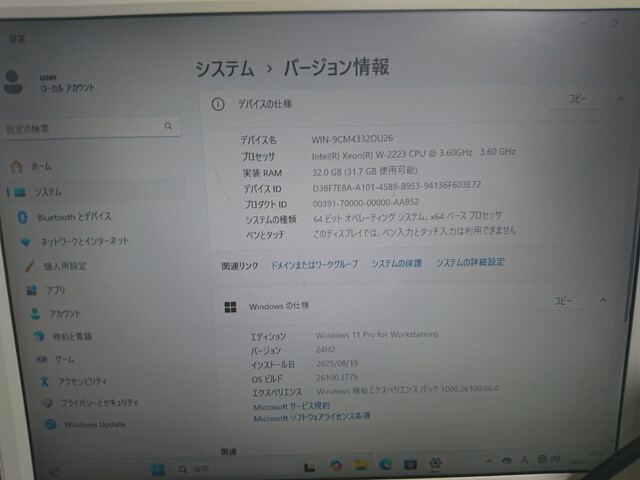Click the search magnifier in settings search

[168, 126]
